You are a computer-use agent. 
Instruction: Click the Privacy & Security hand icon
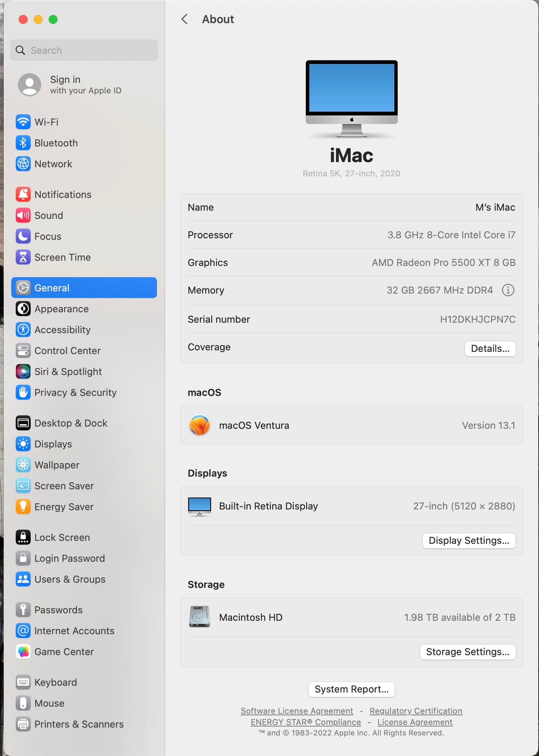pos(23,392)
